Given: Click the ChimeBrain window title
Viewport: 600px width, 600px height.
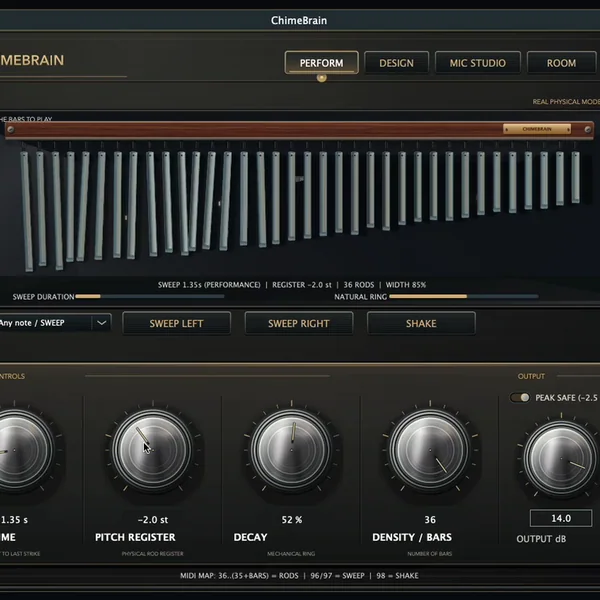Looking at the screenshot, I should pyautogui.click(x=299, y=20).
